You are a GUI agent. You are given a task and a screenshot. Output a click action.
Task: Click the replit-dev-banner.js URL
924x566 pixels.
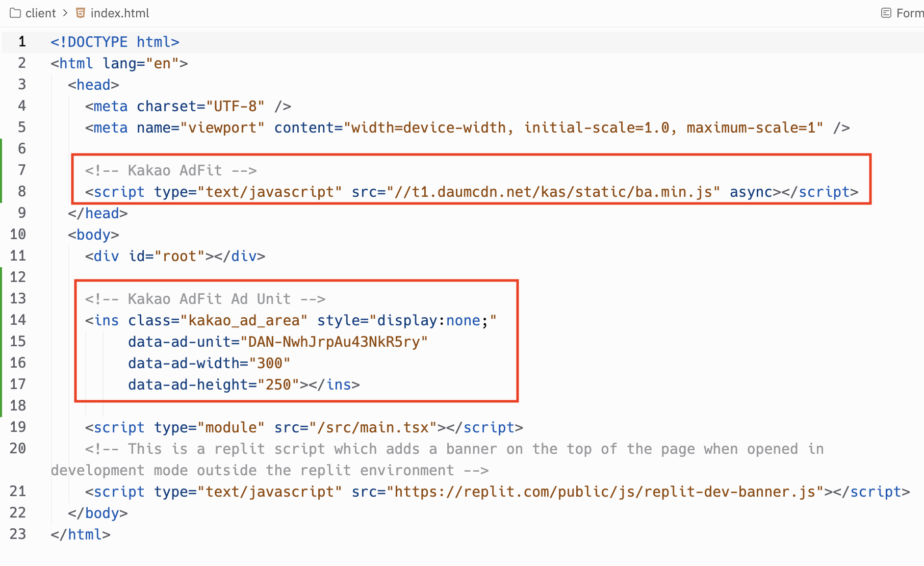coord(605,492)
